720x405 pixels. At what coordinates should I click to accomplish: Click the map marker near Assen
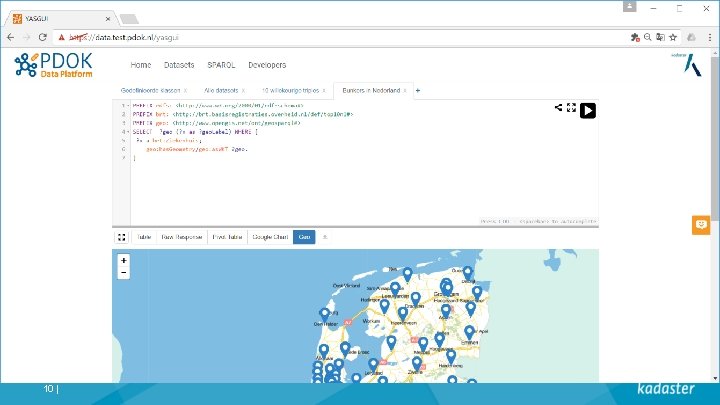(445, 311)
